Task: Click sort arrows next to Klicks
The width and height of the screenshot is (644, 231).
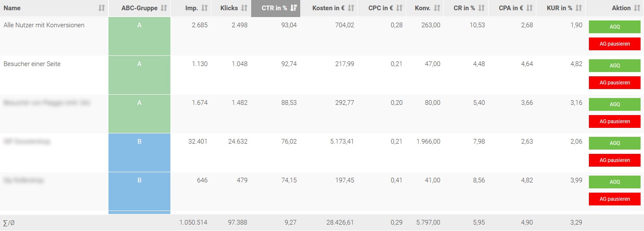Action: (244, 8)
